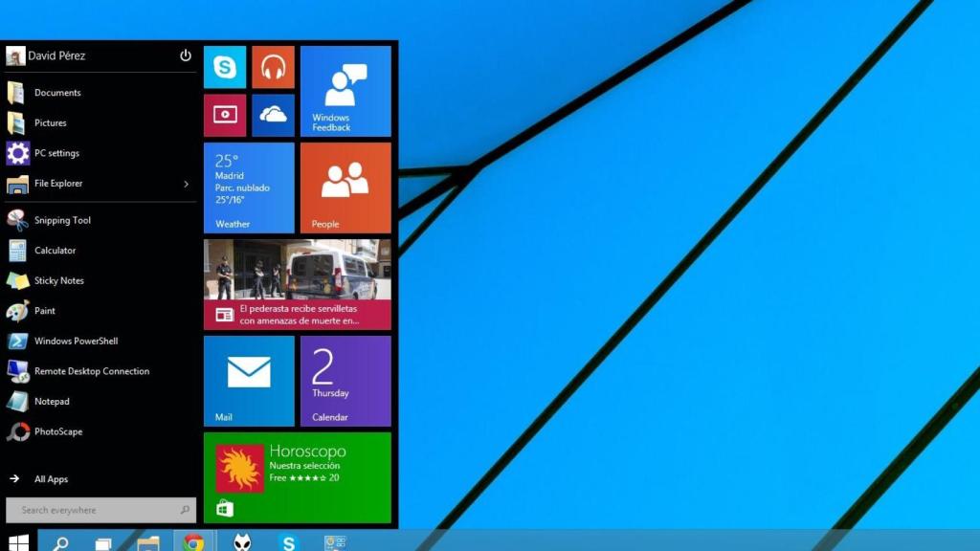Open the Windows Feedback tile
The height and width of the screenshot is (551, 980).
[346, 91]
